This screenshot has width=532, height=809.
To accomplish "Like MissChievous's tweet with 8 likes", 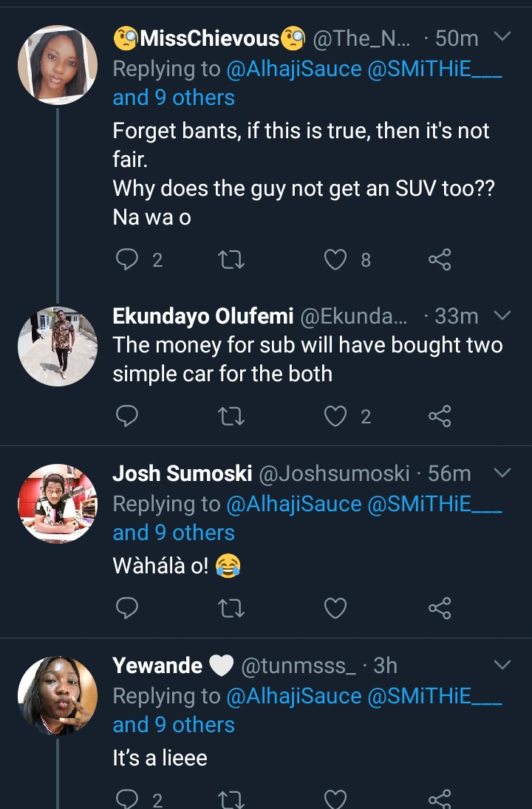I will coord(337,259).
